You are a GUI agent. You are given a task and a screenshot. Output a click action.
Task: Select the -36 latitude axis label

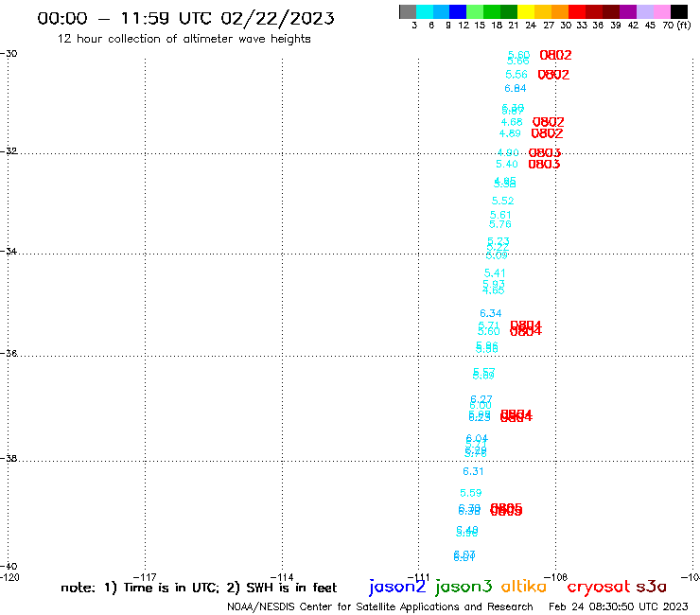pyautogui.click(x=9, y=353)
